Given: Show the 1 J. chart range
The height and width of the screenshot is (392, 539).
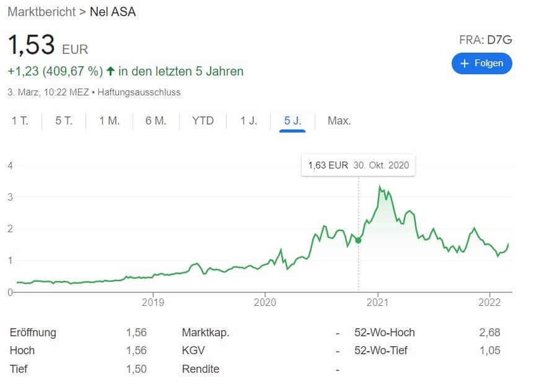Looking at the screenshot, I should pos(248,121).
